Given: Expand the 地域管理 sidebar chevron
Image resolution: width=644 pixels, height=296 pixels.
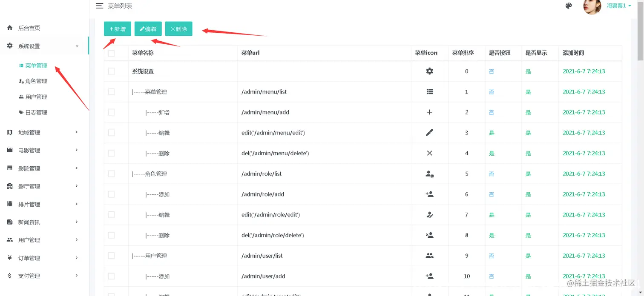Looking at the screenshot, I should tap(77, 132).
